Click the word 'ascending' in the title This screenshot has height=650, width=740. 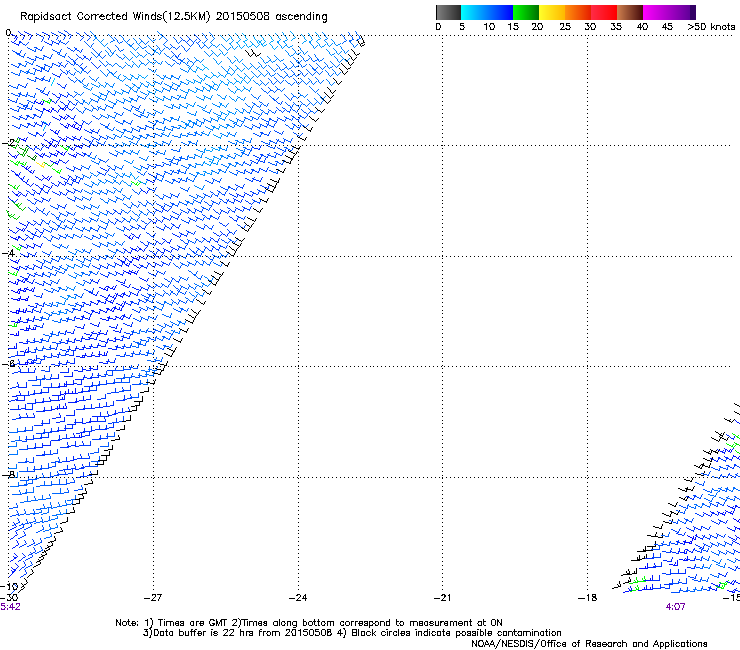coord(301,17)
